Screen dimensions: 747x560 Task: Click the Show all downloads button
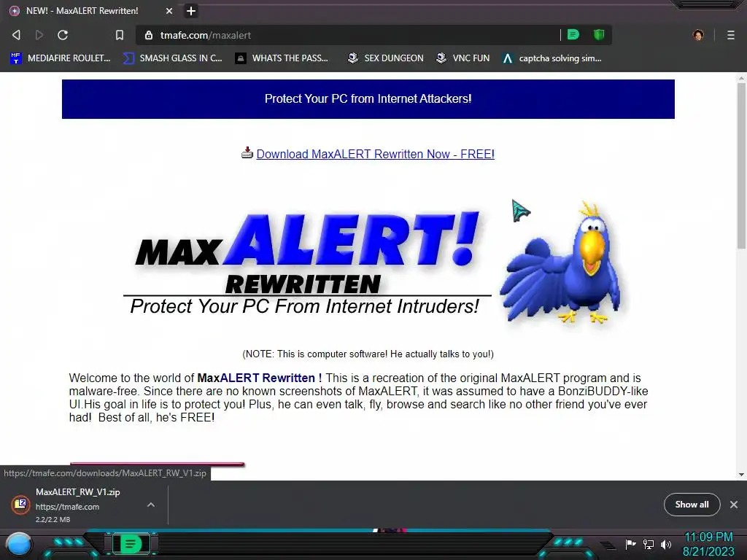(692, 505)
